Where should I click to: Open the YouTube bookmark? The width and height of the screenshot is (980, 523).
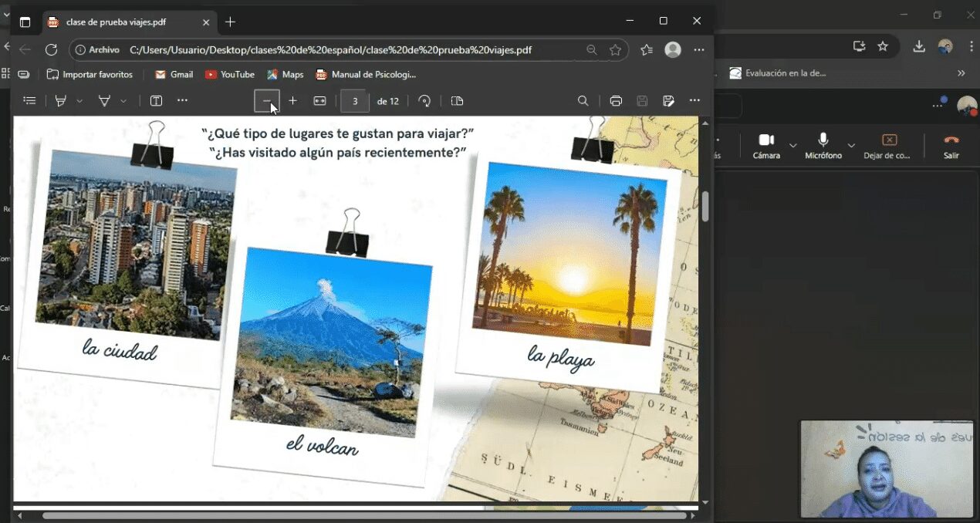tap(230, 75)
